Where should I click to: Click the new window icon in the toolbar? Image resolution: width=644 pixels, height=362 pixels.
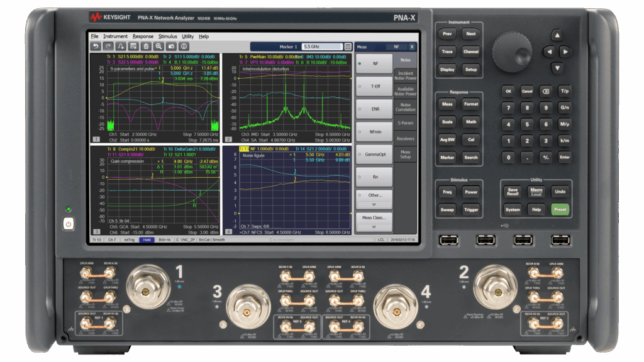133,47
